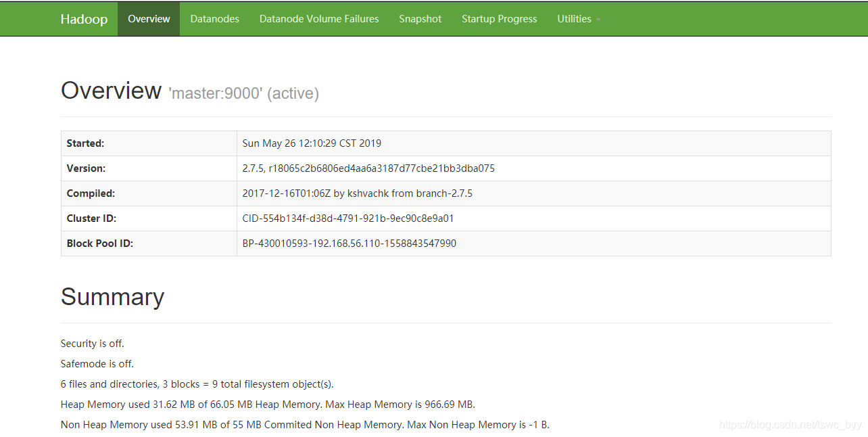Expand the Utilities dropdown menu
The image size is (868, 437).
point(579,19)
